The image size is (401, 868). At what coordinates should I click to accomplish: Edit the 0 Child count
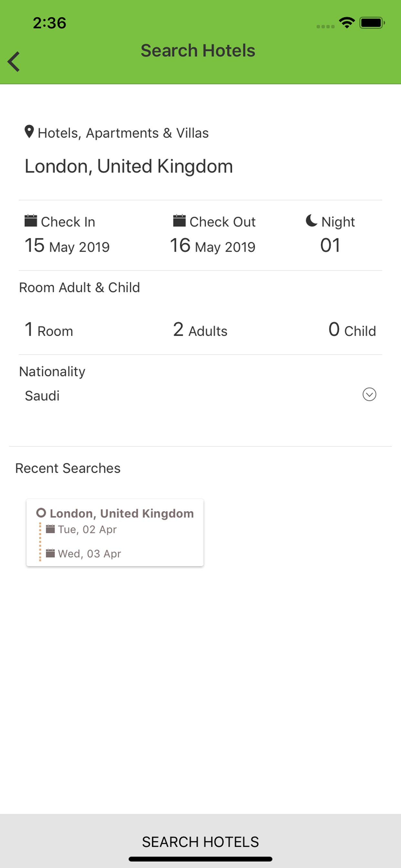coord(352,330)
